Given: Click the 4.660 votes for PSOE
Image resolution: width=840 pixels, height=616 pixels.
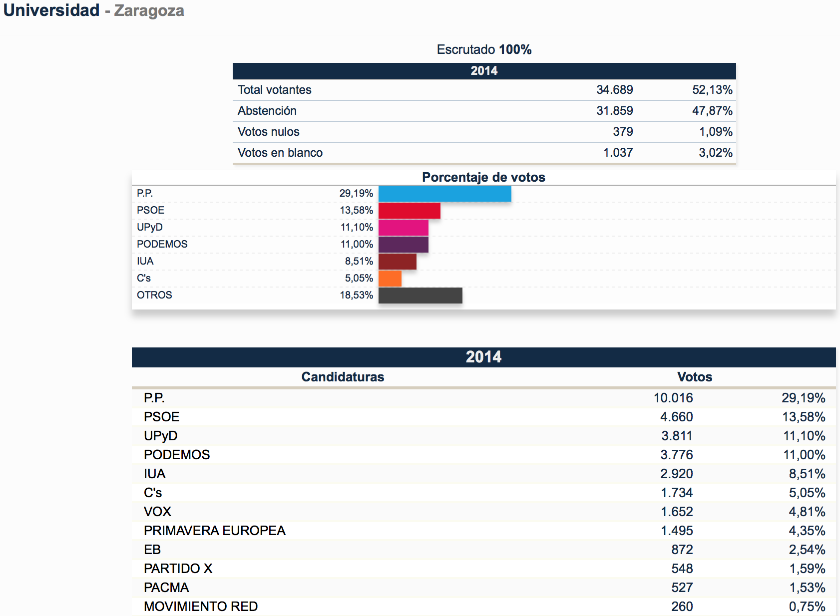Looking at the screenshot, I should (676, 417).
